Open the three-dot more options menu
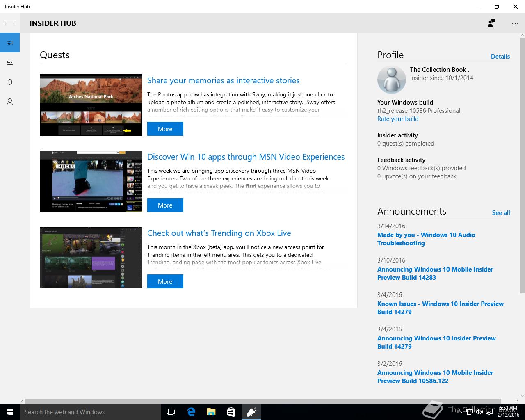This screenshot has height=420, width=525. point(515,23)
